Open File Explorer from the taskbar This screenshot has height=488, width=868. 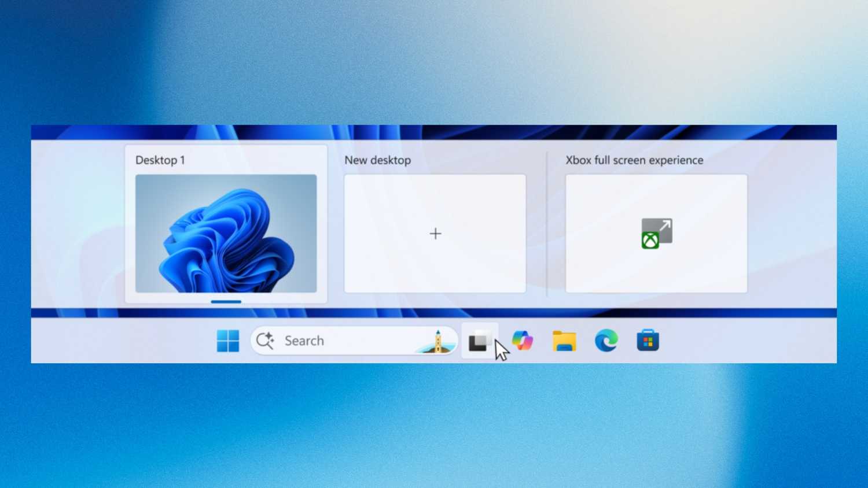pos(564,341)
